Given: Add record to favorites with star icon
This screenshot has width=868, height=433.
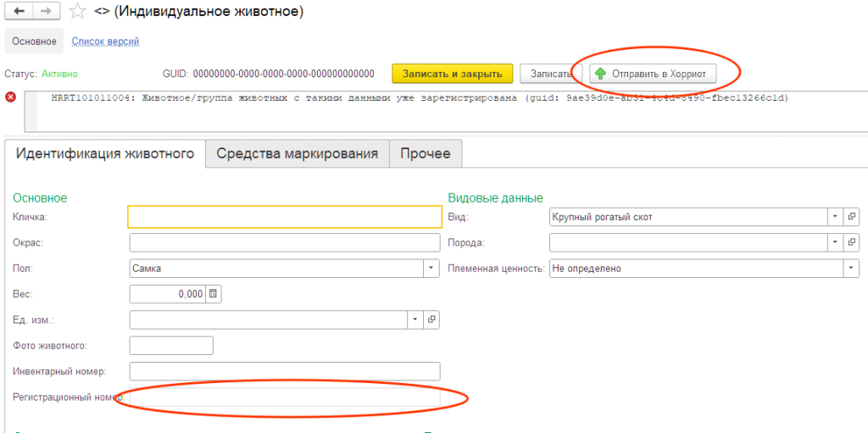Looking at the screenshot, I should (x=77, y=12).
